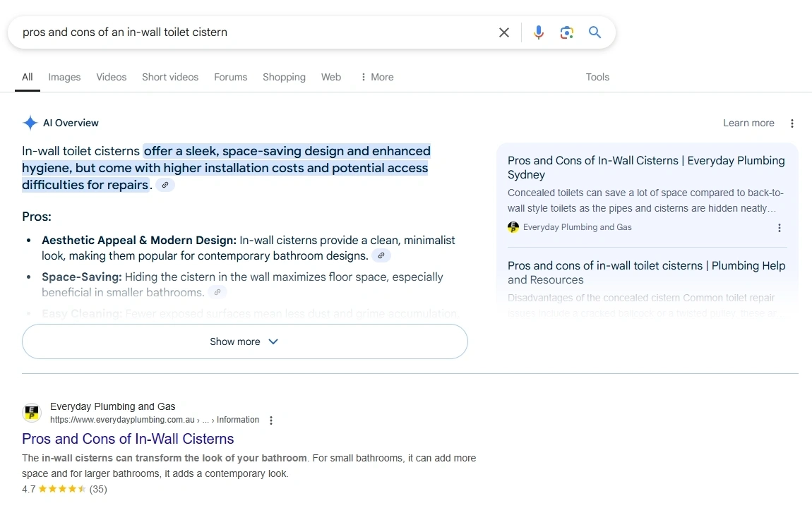Switch to the Forums tab
Viewport: 812px width, 508px height.
point(230,77)
